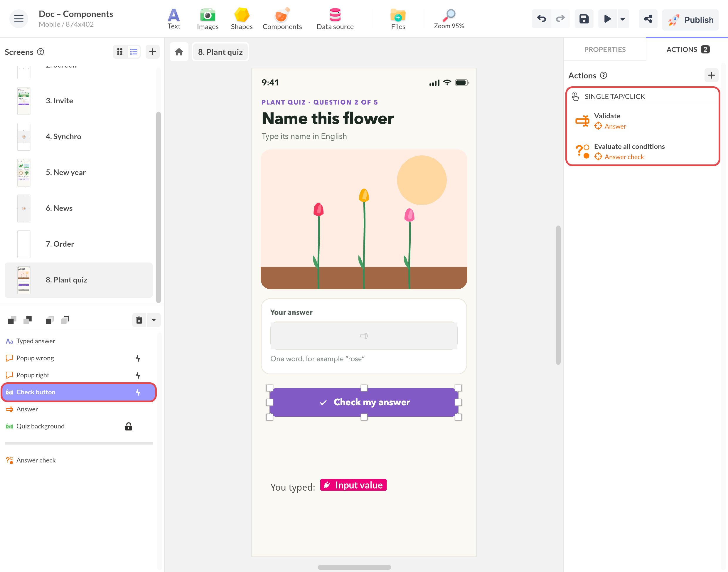Open the Shapes tool
Screen dimensions: 728x572
[241, 19]
